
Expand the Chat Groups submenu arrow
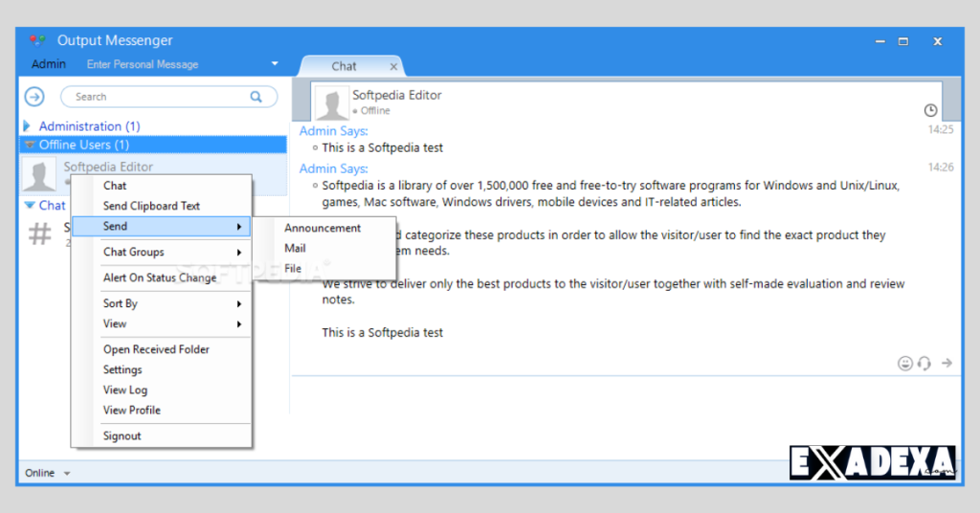click(239, 253)
